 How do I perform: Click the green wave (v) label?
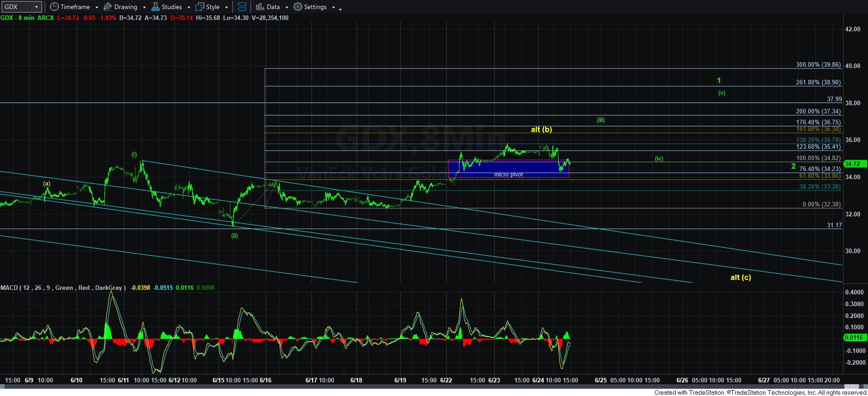pos(722,93)
